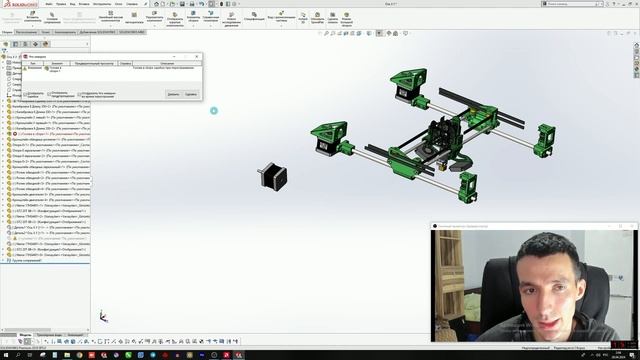The height and width of the screenshot is (360, 640).
Task: Open the DisplayManager tab icon
Action: [x=45, y=44]
